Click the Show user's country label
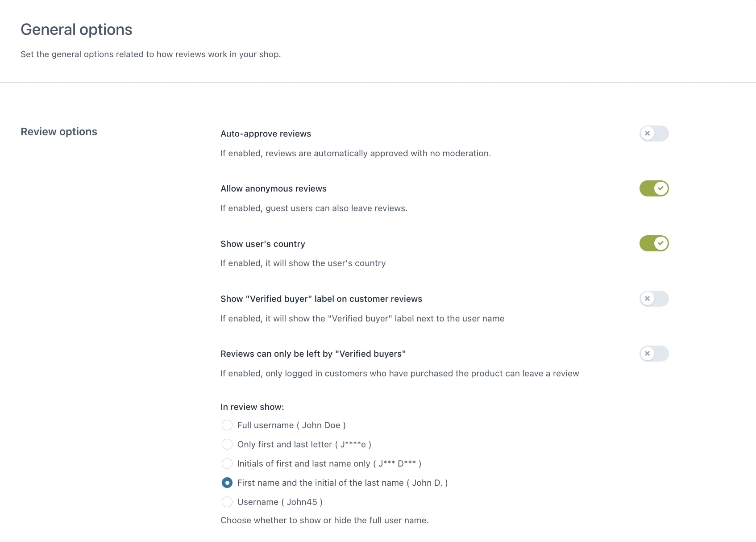The image size is (756, 542). pos(262,244)
